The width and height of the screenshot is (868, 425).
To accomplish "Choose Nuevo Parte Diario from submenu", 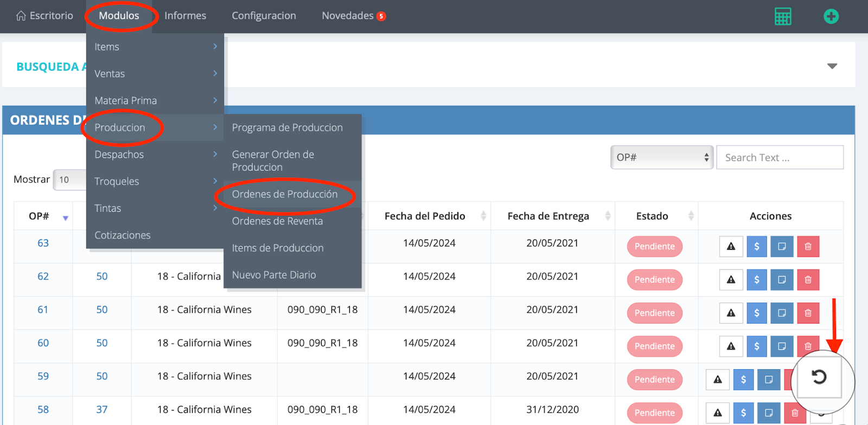I will pyautogui.click(x=274, y=275).
